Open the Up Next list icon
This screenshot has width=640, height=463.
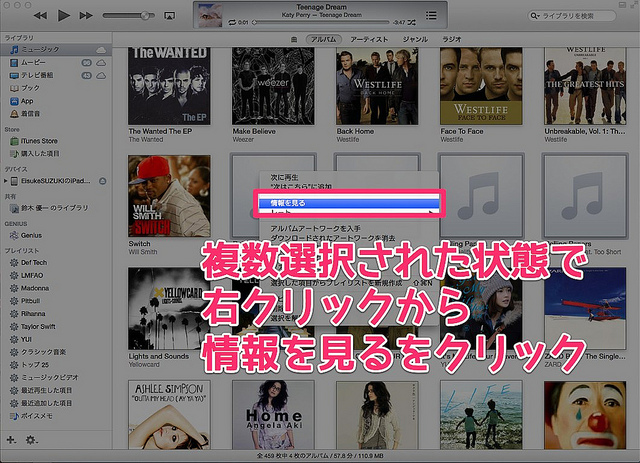point(431,16)
